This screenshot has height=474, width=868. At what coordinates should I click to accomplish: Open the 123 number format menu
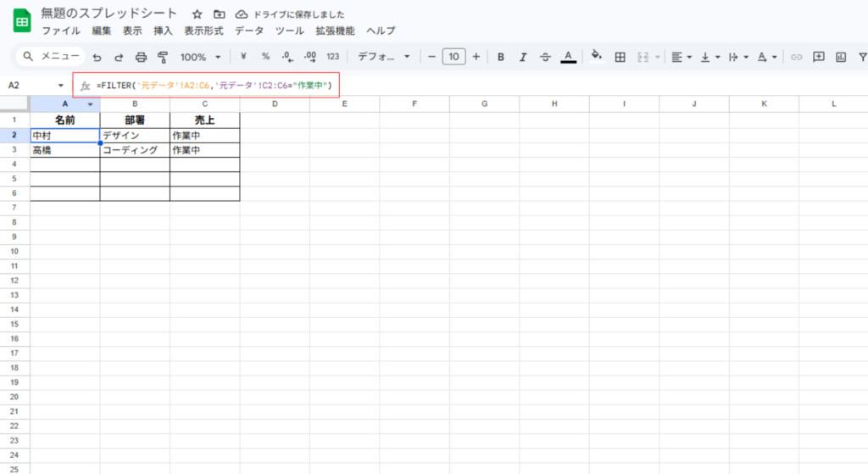pos(332,57)
